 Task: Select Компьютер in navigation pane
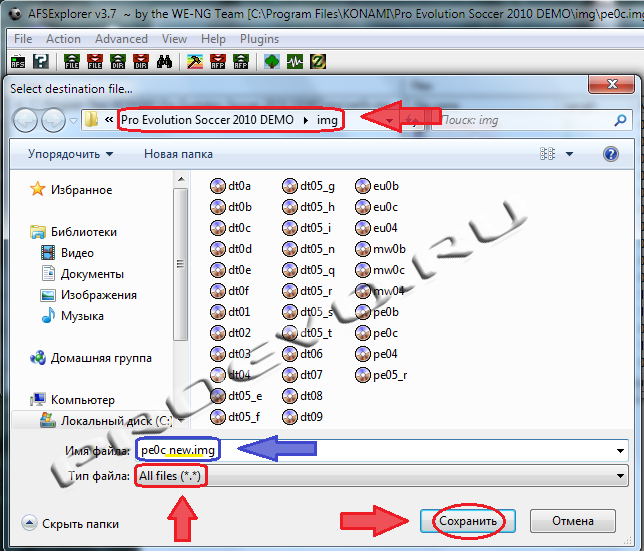point(72,399)
